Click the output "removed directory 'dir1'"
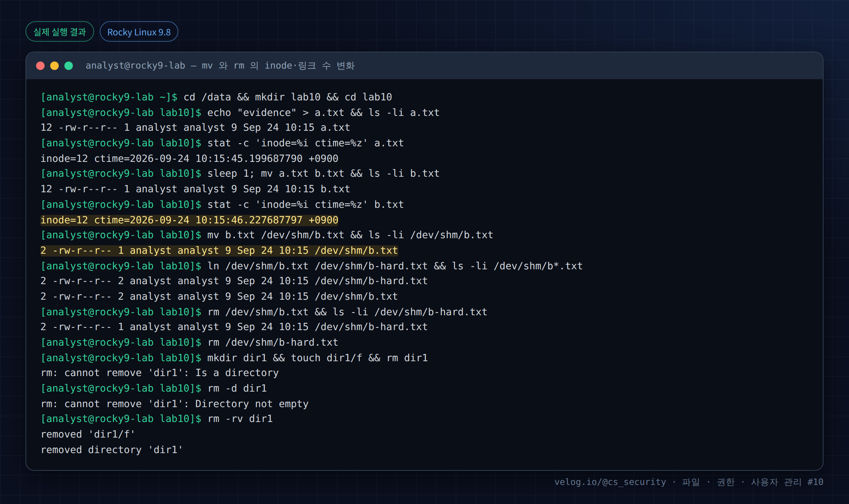849x504 pixels. coord(112,450)
